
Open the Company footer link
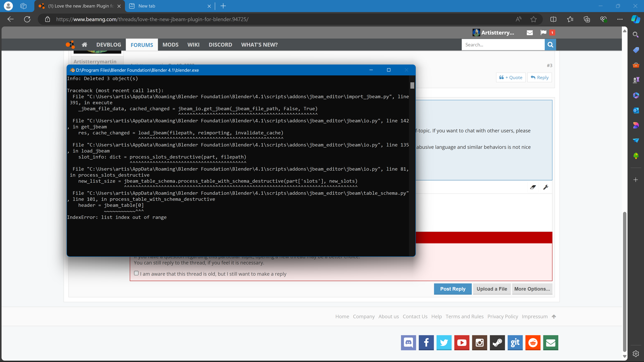pyautogui.click(x=364, y=317)
